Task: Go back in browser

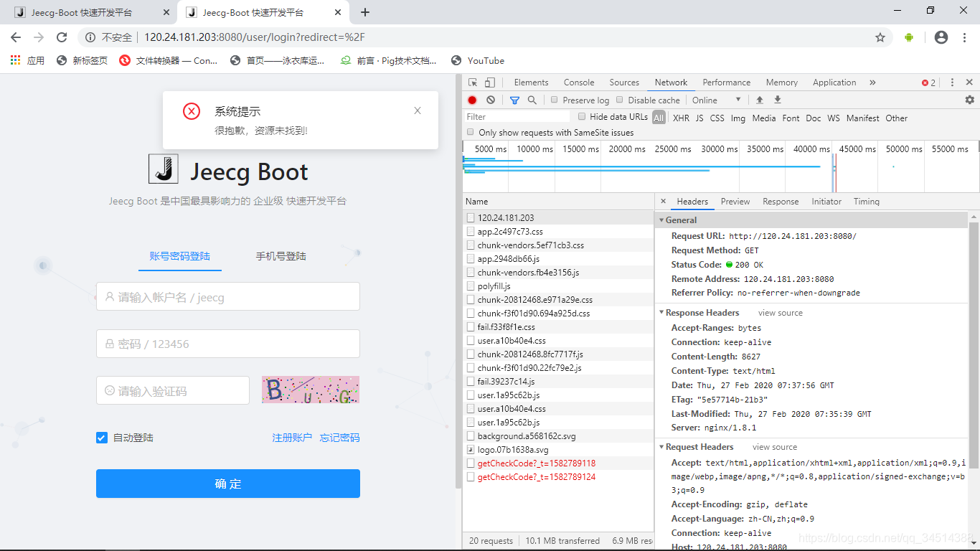Action: click(x=16, y=37)
